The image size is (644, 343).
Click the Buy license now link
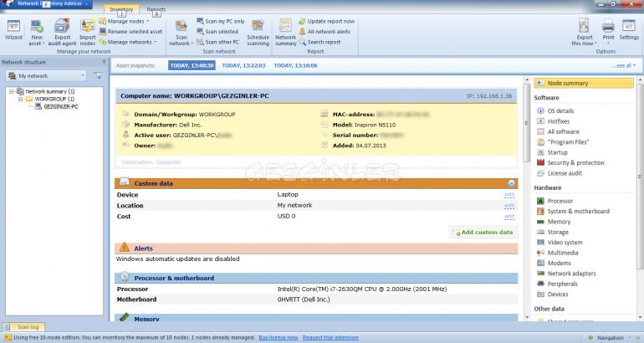[x=278, y=337]
